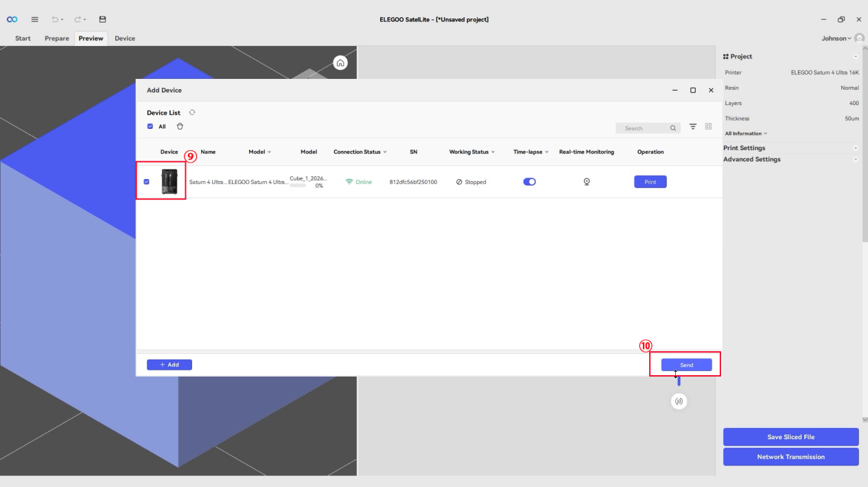Screen dimensions: 868x487
Task: Click the Cube_1 print progress bar
Action: (x=298, y=185)
